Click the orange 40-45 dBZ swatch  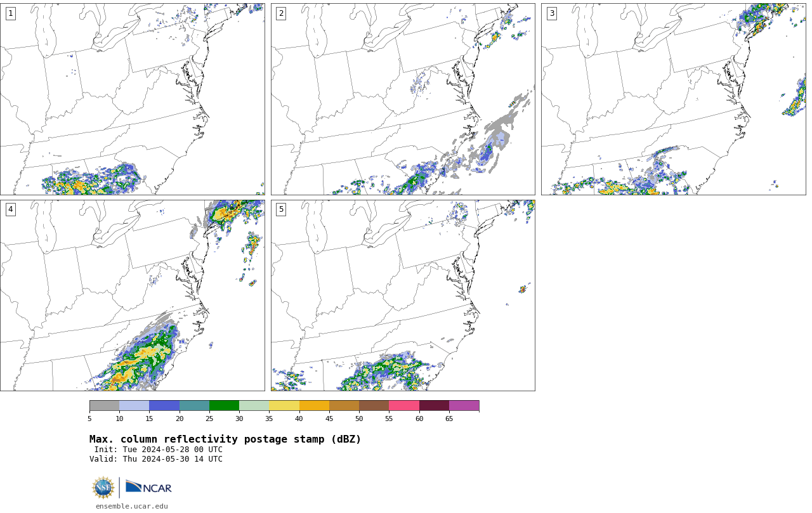point(314,406)
